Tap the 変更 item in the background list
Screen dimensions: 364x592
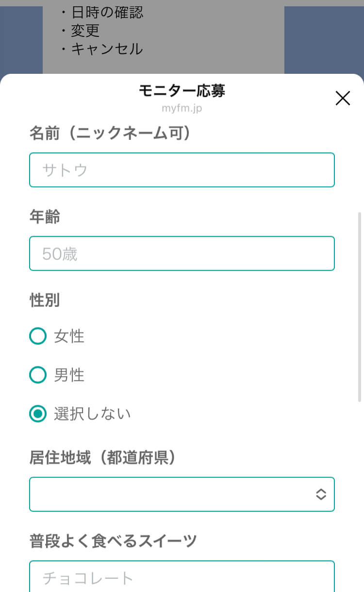pyautogui.click(x=85, y=31)
